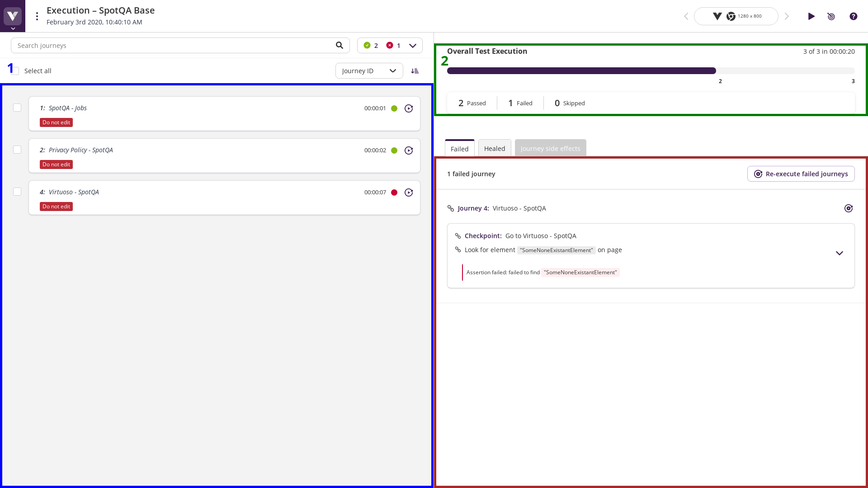Expand the chevron under Virtuoso logo

[x=13, y=28]
